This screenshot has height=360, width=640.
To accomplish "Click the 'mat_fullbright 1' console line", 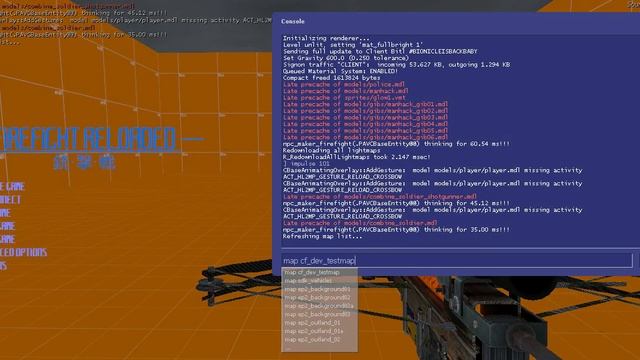I will click(353, 45).
